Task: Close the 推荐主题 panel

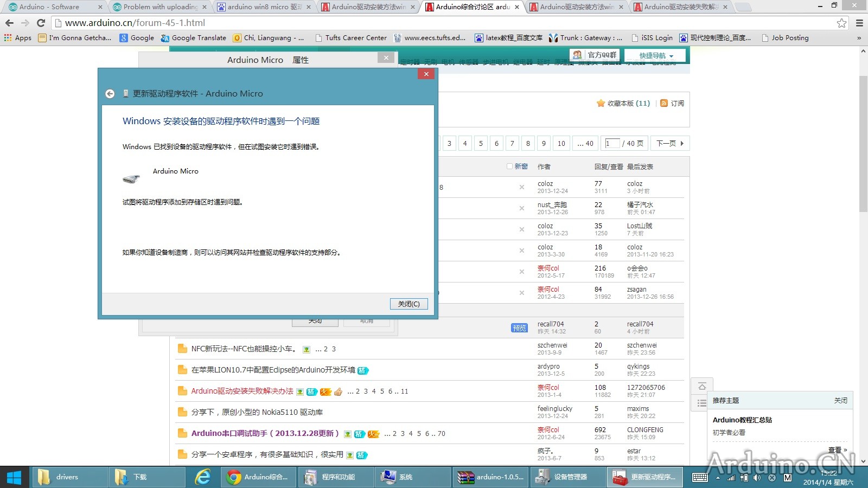Action: 840,400
